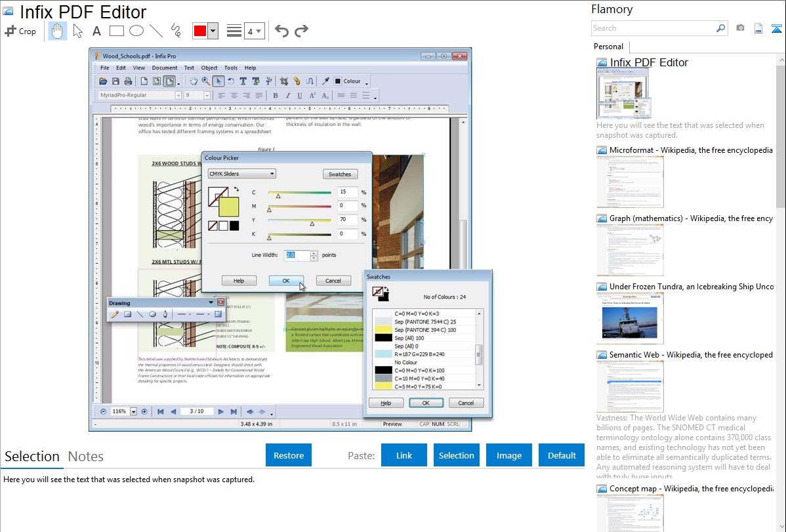Screen dimensions: 786x532
Task: Click the Y yellow slider handle
Action: (312, 224)
